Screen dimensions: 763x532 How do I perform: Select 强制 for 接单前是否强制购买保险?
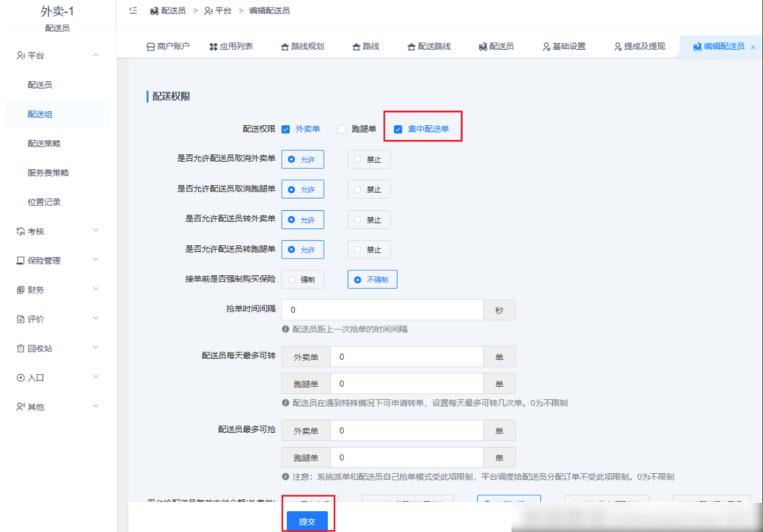(303, 279)
